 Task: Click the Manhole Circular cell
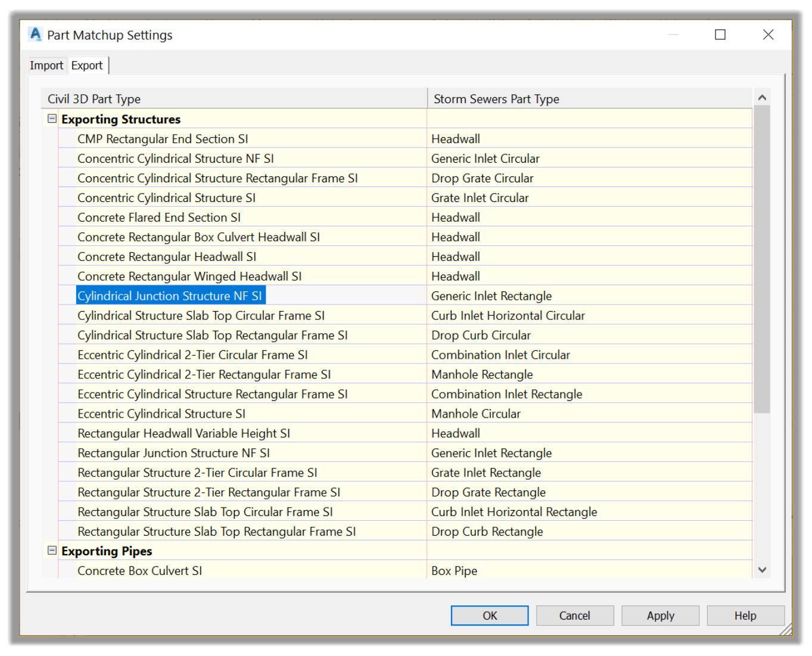(x=590, y=414)
